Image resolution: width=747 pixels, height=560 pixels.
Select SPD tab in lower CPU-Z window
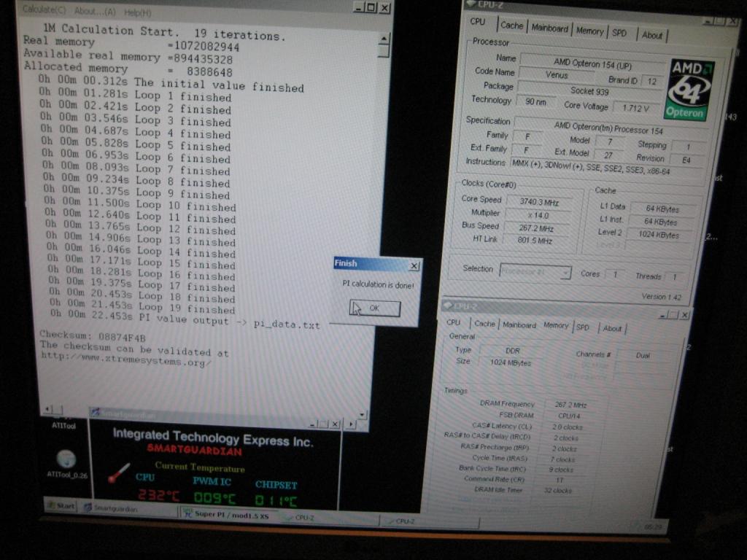pyautogui.click(x=583, y=327)
